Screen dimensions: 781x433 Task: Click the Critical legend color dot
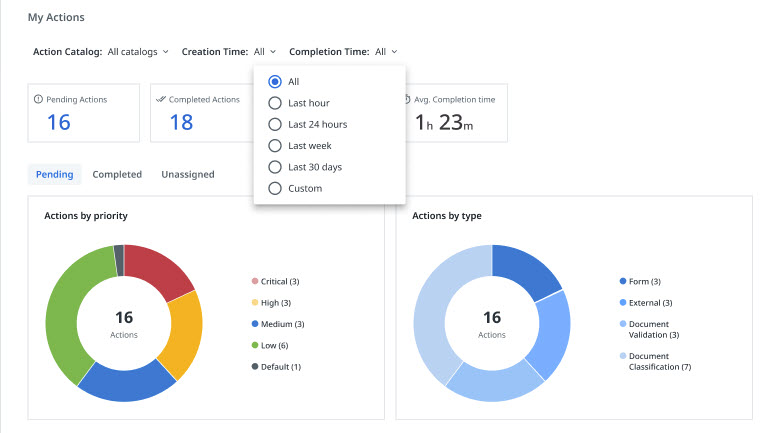click(x=255, y=281)
